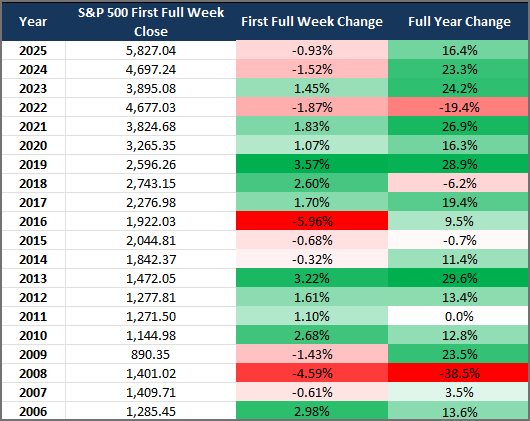Viewport: 530px width, 421px height.
Task: Click the -38.5% full year cell
Action: (x=459, y=373)
